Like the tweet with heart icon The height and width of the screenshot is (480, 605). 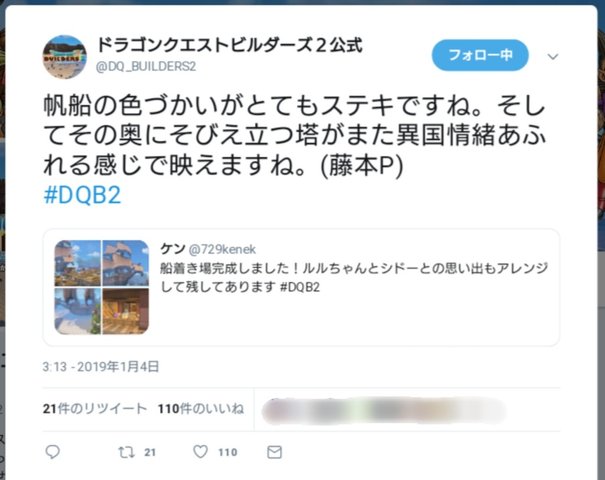point(200,451)
